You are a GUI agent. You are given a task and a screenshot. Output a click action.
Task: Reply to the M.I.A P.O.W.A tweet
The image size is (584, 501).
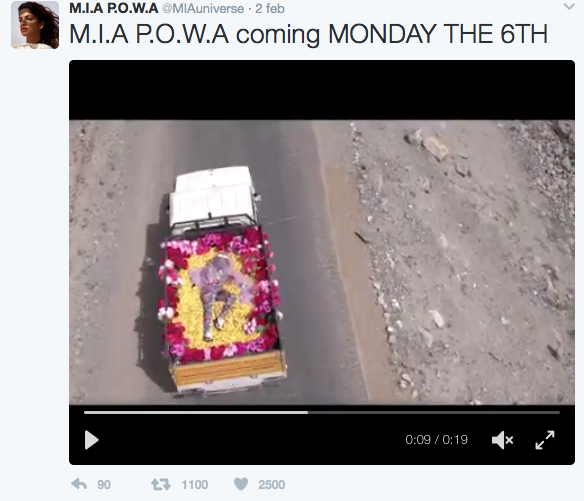(79, 484)
